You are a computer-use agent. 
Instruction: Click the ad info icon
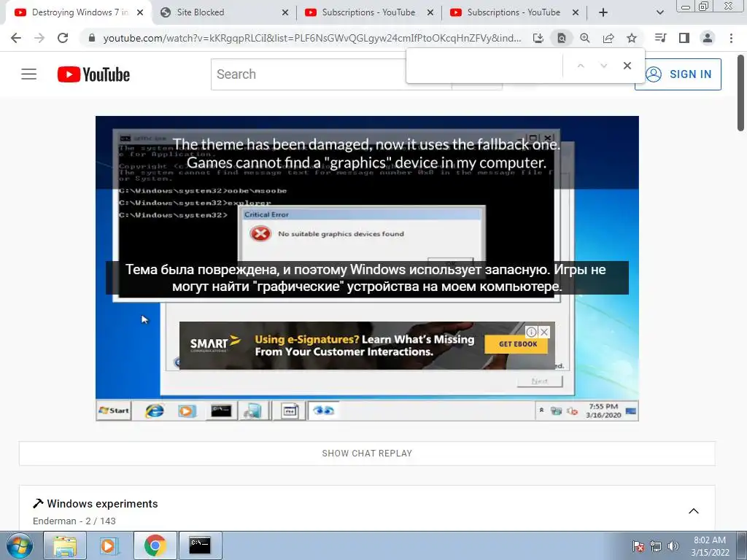[x=531, y=332]
